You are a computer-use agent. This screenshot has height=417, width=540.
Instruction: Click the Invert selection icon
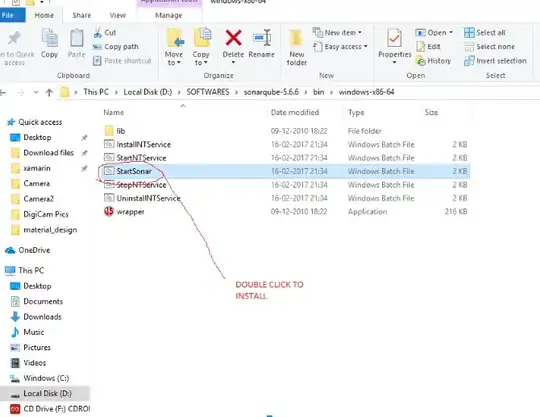pos(469,61)
